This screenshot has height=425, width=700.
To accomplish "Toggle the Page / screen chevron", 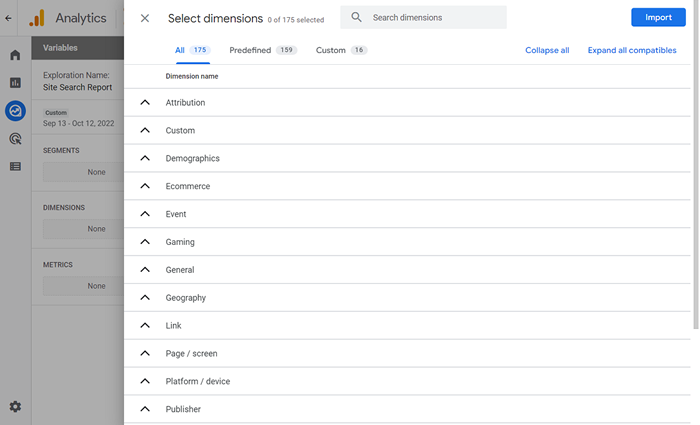I will tap(145, 353).
